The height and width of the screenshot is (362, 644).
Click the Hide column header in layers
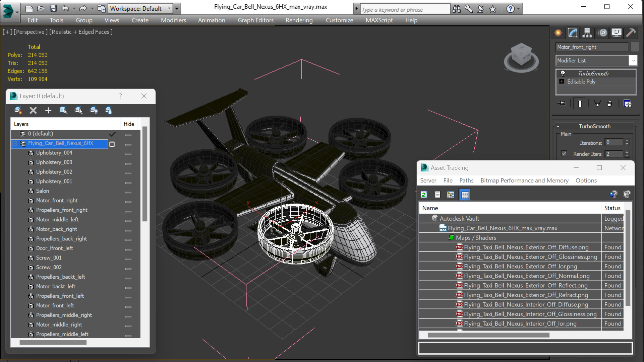129,124
